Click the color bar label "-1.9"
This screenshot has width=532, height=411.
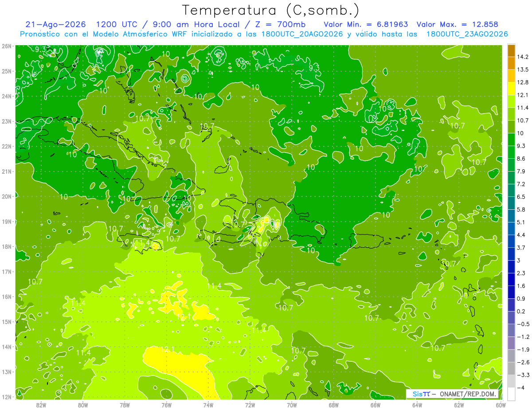(x=523, y=349)
